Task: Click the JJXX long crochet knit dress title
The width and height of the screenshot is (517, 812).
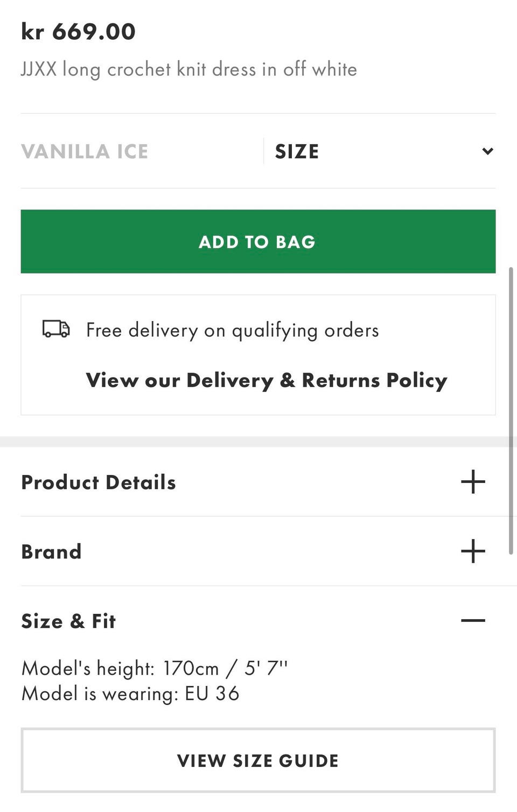Action: tap(189, 69)
